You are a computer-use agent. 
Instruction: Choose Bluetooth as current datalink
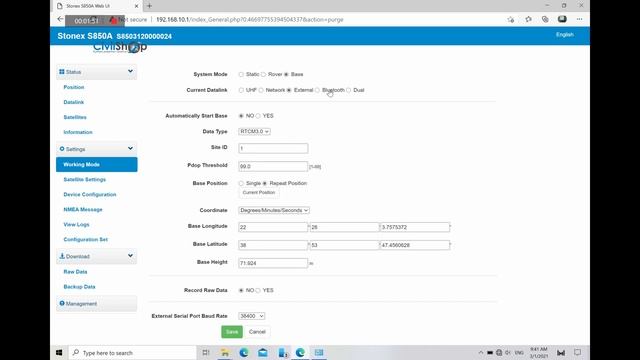click(x=317, y=90)
